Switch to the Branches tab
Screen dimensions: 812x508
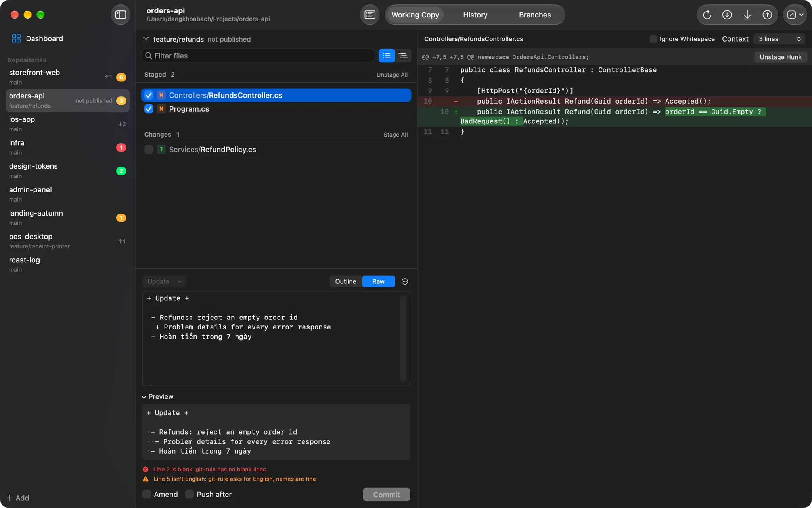point(535,15)
